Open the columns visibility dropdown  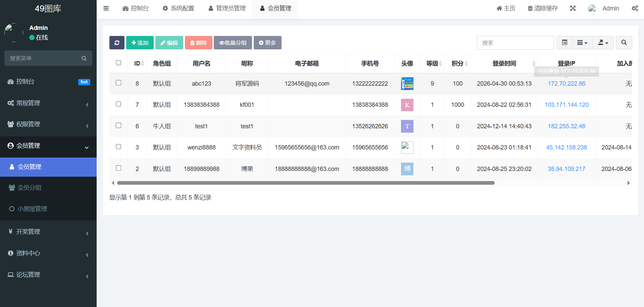click(582, 43)
